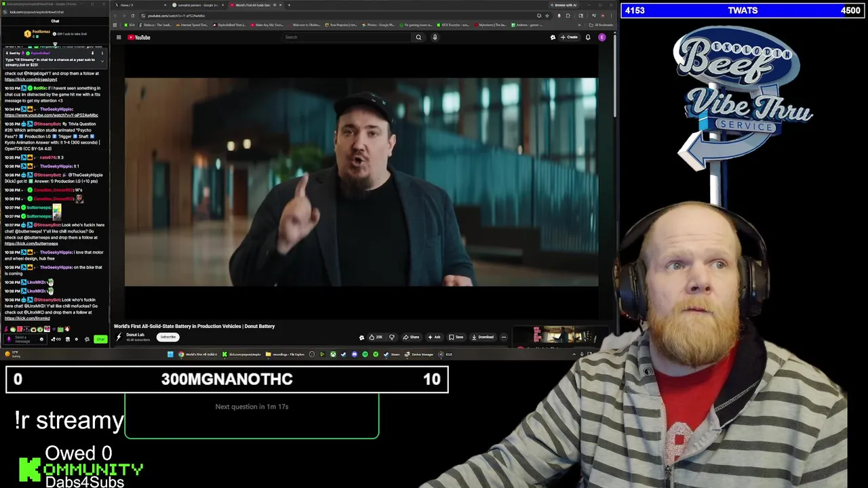Open the kick.com/linxmkd link in chat

[x=27, y=318]
